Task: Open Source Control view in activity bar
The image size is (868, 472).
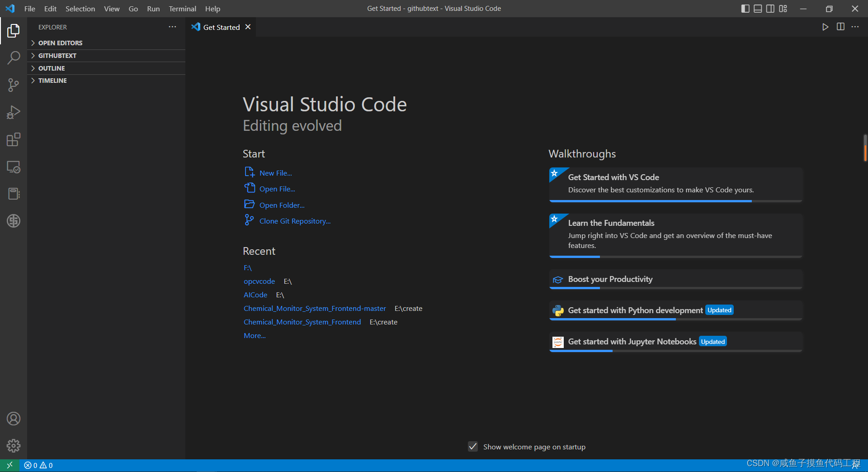Action: (14, 85)
